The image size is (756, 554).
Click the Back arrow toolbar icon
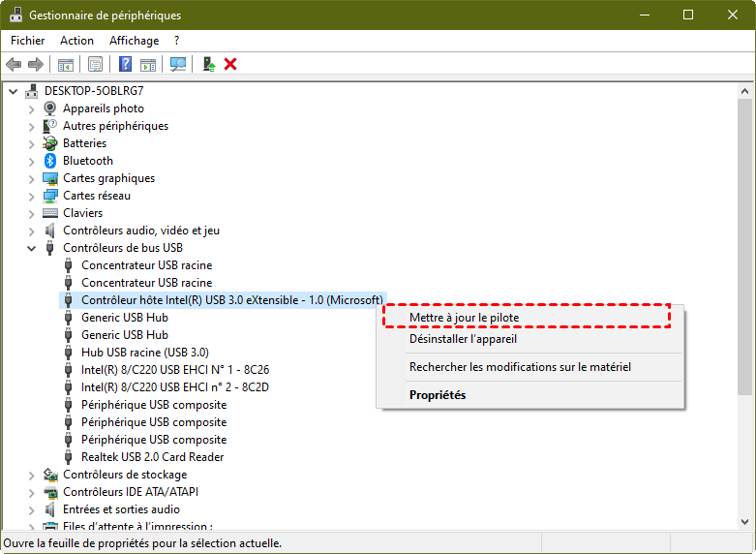click(14, 64)
